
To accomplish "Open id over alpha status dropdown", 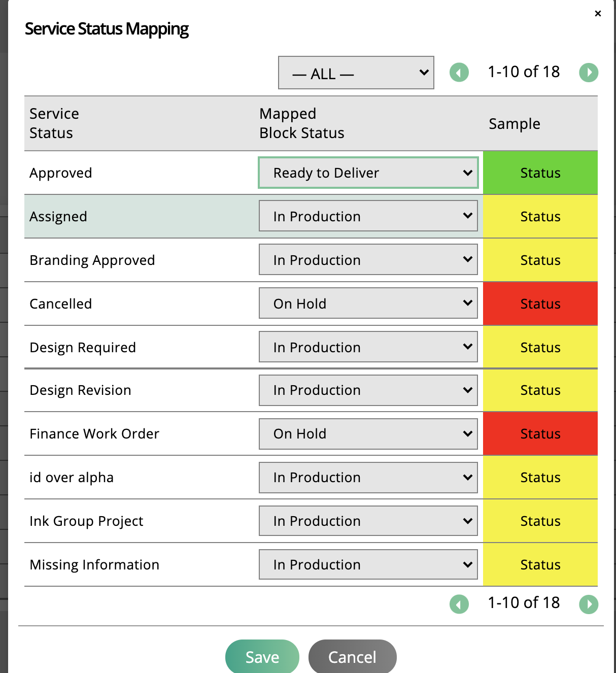I will pyautogui.click(x=368, y=478).
